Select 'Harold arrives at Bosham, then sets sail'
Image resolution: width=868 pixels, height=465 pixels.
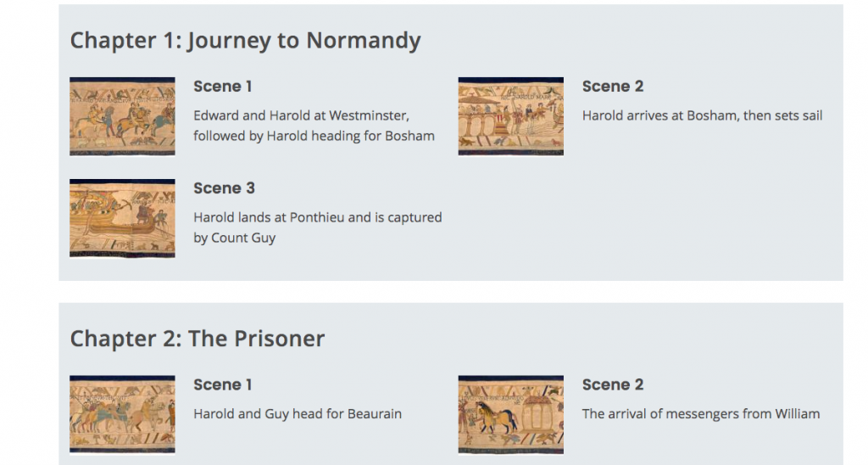[x=702, y=116]
